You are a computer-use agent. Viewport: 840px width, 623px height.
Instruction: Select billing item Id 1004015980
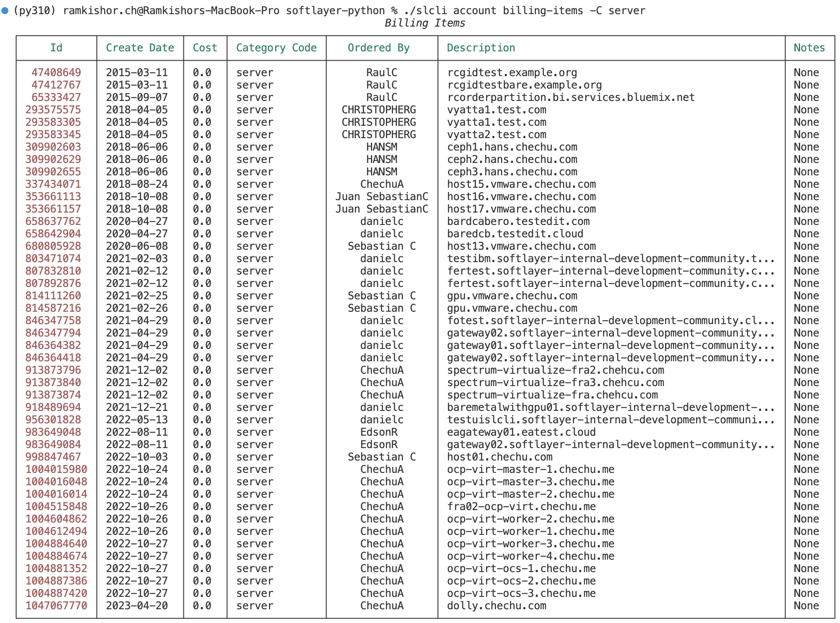[x=56, y=469]
